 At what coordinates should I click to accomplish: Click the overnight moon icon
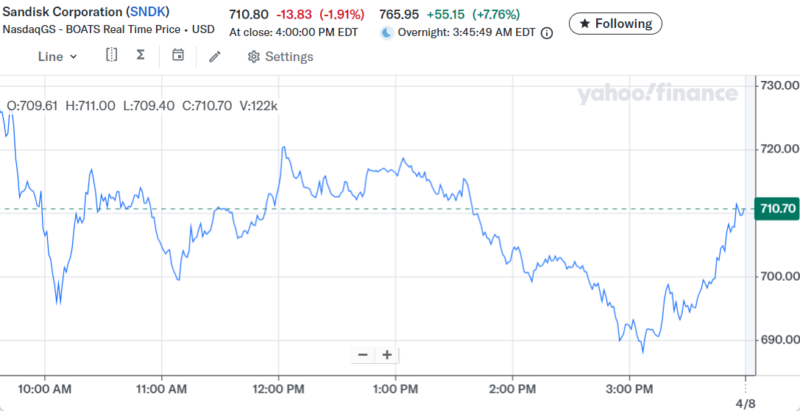point(388,32)
